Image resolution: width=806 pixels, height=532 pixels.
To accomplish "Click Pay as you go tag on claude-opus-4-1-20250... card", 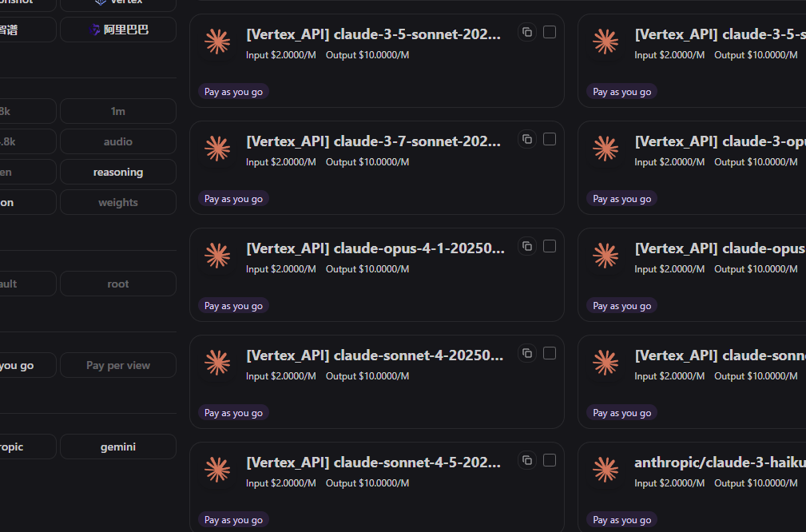I will point(233,305).
